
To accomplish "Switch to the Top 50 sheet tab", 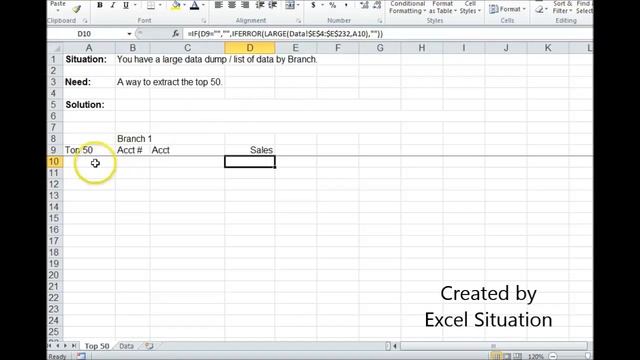I will click(x=97, y=346).
